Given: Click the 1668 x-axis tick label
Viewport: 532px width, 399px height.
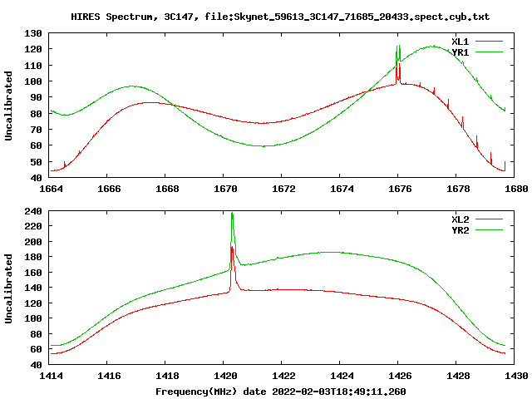Looking at the screenshot, I should 167,189.
